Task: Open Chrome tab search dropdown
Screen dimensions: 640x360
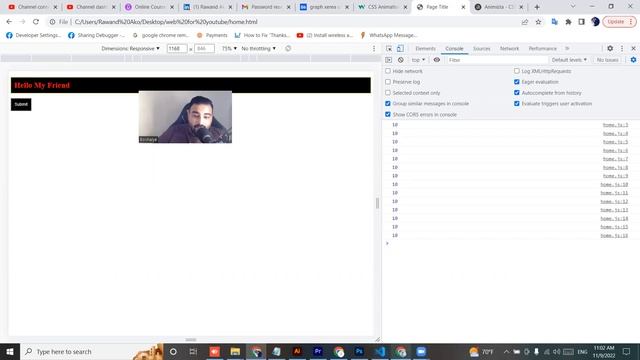Action: point(573,7)
